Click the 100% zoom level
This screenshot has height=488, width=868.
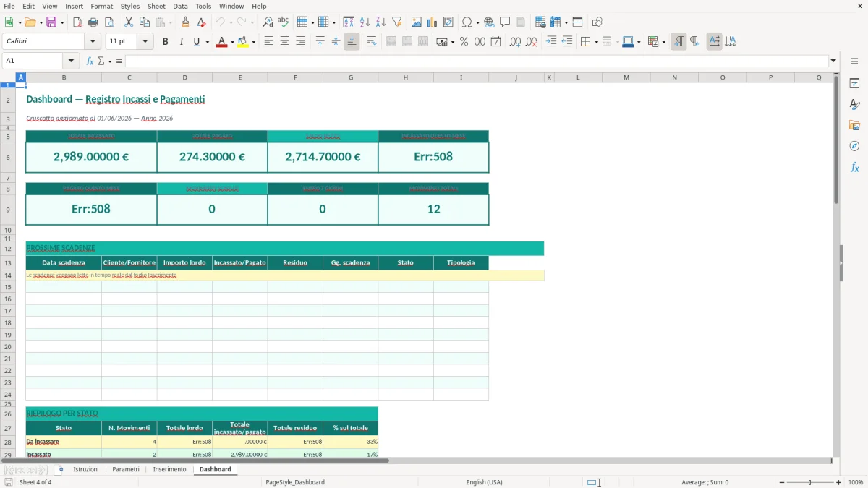[x=856, y=482]
